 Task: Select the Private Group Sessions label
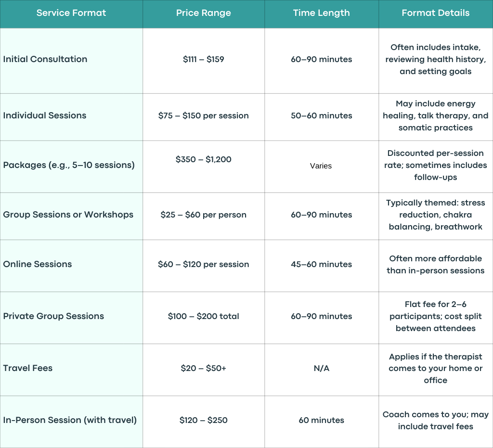(53, 316)
